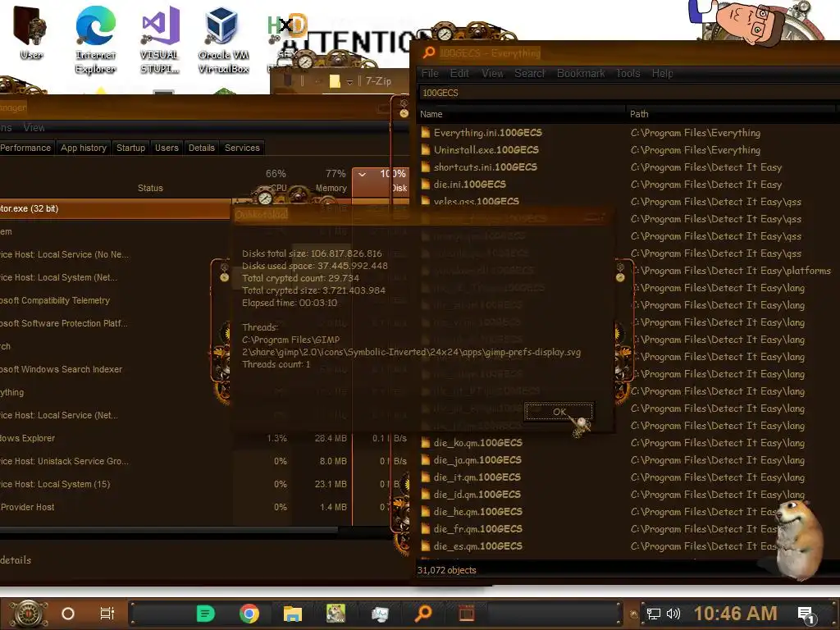
Task: Click the Everything search field containing 100GECS
Action: click(x=628, y=93)
